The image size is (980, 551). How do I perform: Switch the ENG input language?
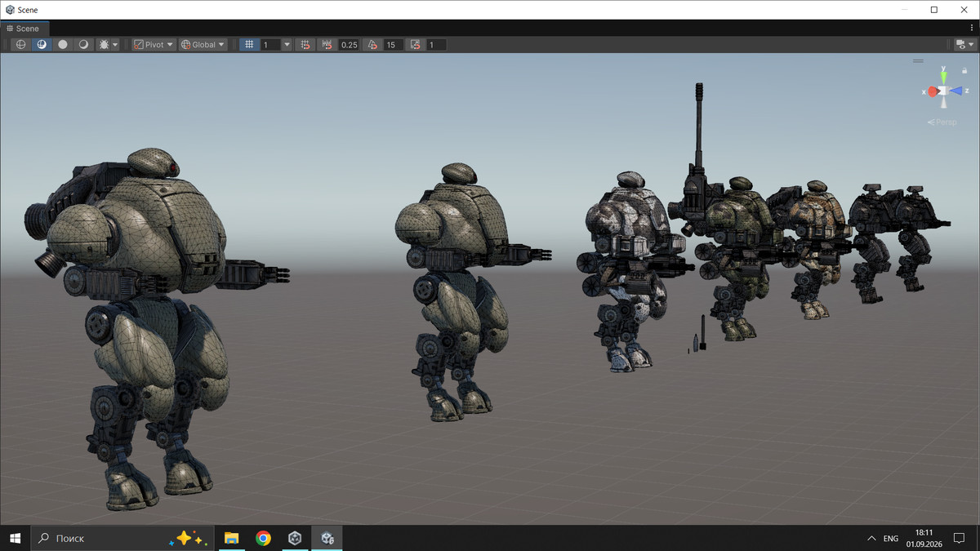point(891,539)
